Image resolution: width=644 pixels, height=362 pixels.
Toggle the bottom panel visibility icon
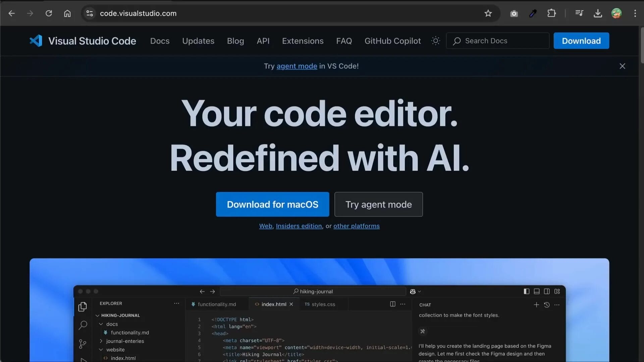(x=537, y=291)
